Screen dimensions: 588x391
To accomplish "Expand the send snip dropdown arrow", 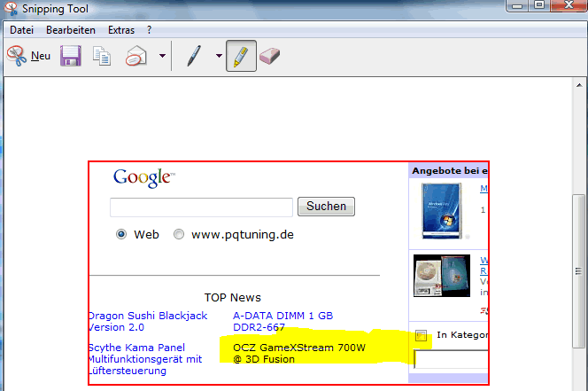I will coord(162,56).
